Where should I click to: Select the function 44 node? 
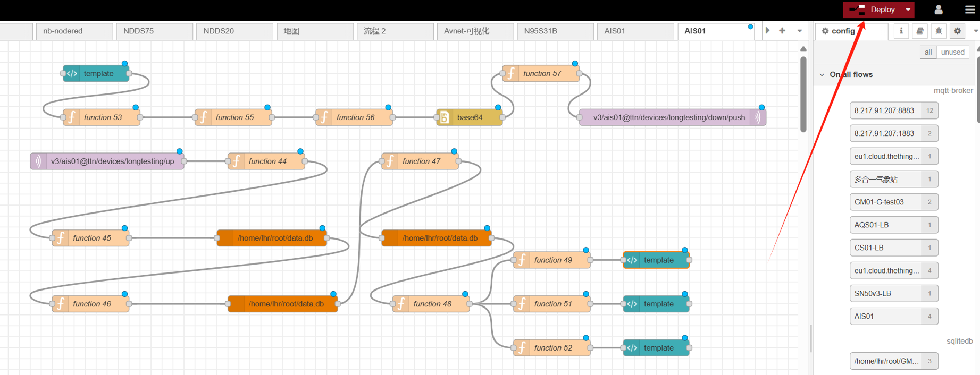[x=266, y=161]
